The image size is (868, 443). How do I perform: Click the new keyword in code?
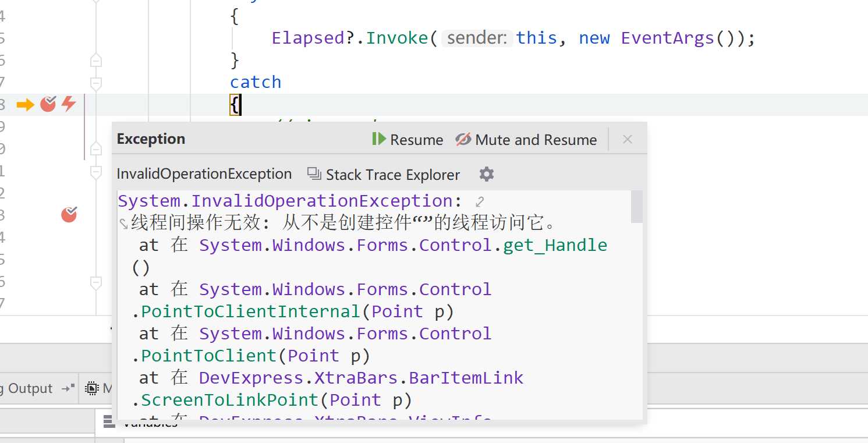[x=594, y=38]
